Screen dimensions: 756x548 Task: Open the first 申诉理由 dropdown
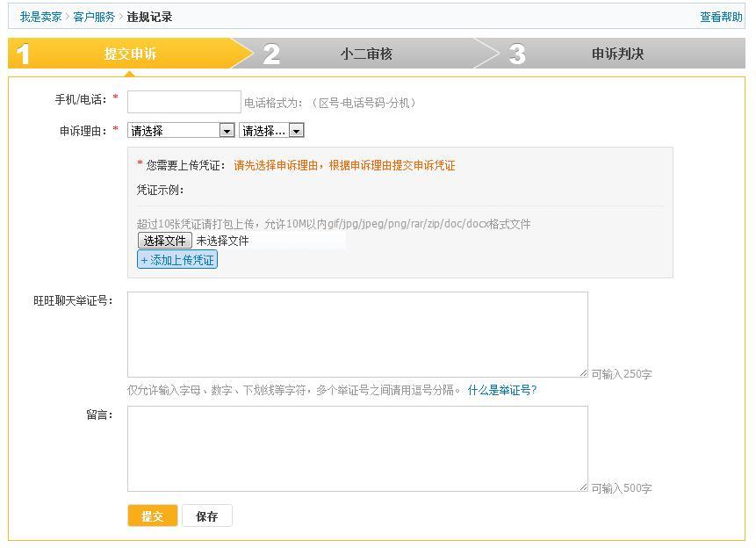pos(182,131)
